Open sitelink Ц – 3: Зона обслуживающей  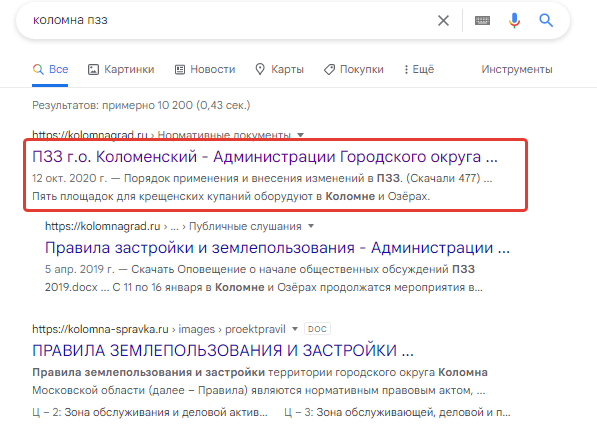(x=397, y=412)
